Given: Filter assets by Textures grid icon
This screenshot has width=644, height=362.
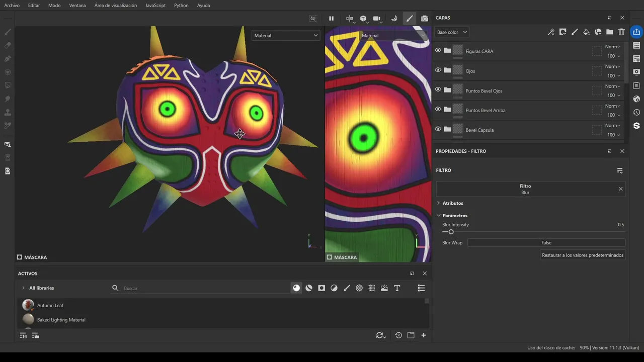Looking at the screenshot, I should coord(372,288).
